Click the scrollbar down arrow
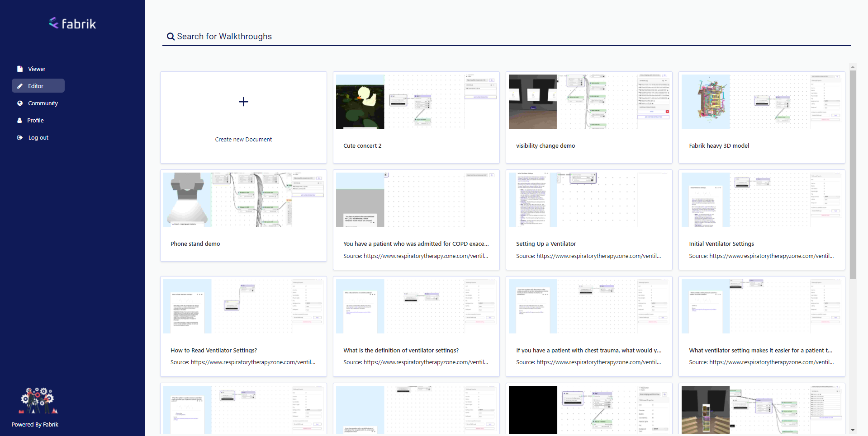868x436 pixels. (x=853, y=430)
